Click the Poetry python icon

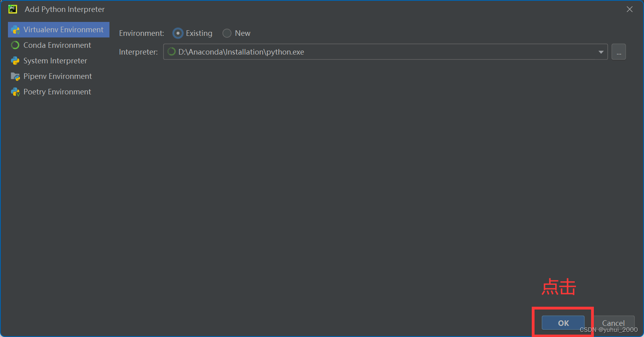16,92
